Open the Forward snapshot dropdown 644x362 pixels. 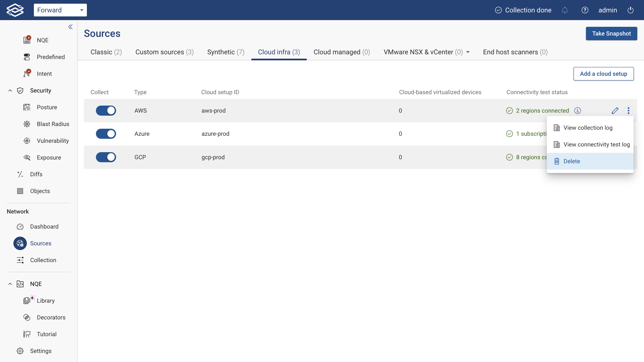[60, 10]
